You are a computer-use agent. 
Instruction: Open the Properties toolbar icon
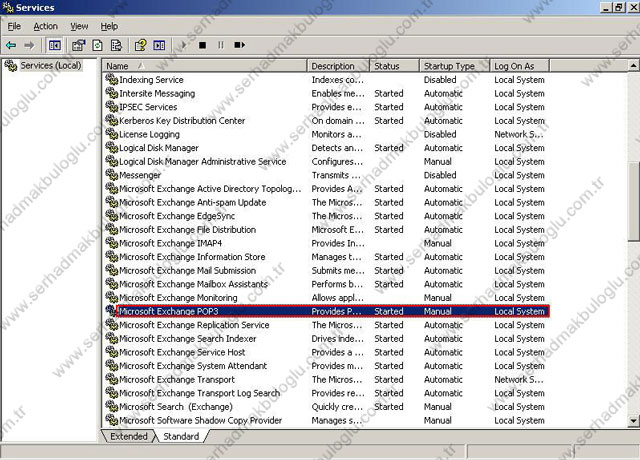[x=78, y=45]
